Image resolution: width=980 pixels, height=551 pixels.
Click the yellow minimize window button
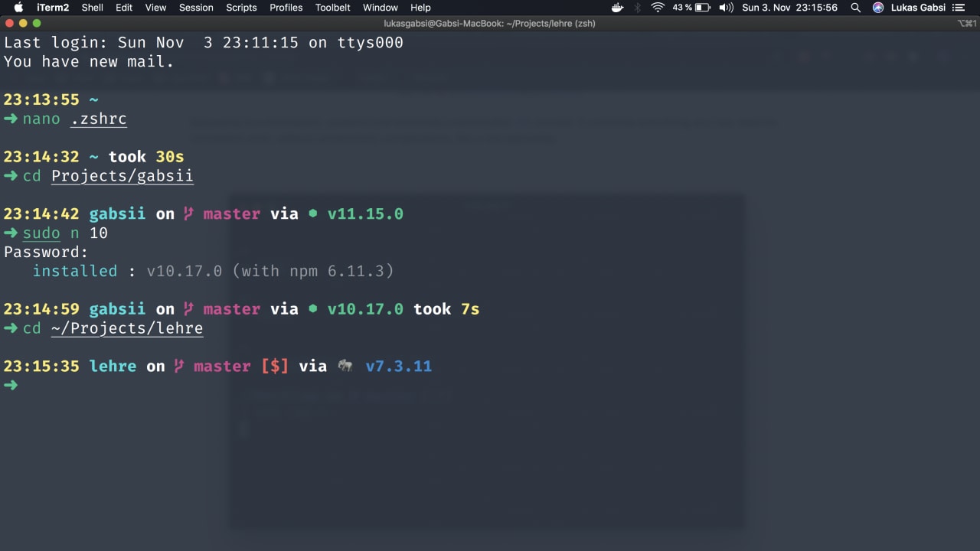(23, 24)
